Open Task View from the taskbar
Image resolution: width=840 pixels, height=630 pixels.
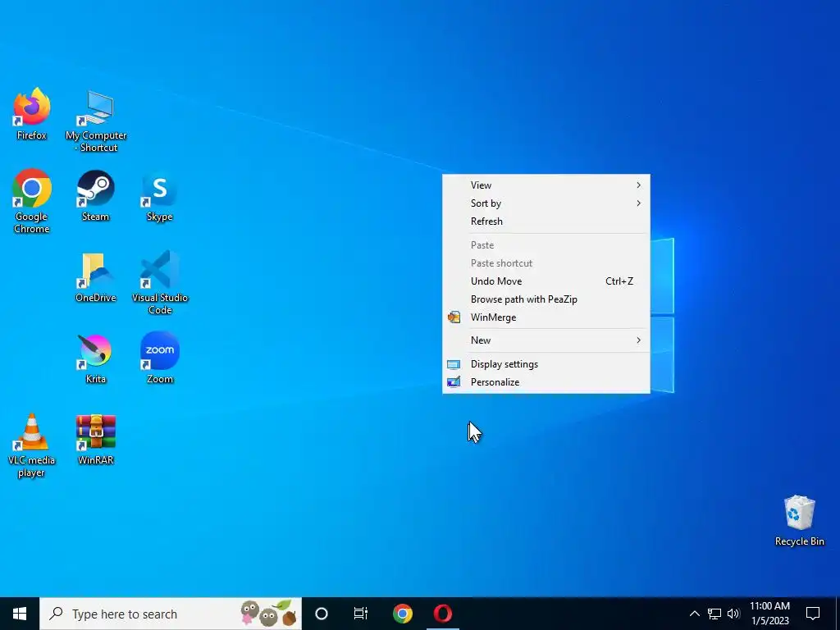361,614
